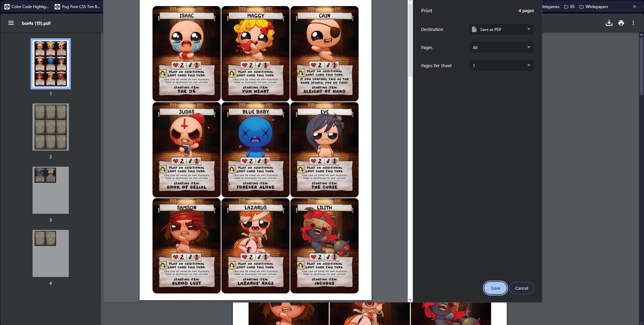Click the Save as PDF document icon
Screen dimensions: 644x325
point(474,29)
